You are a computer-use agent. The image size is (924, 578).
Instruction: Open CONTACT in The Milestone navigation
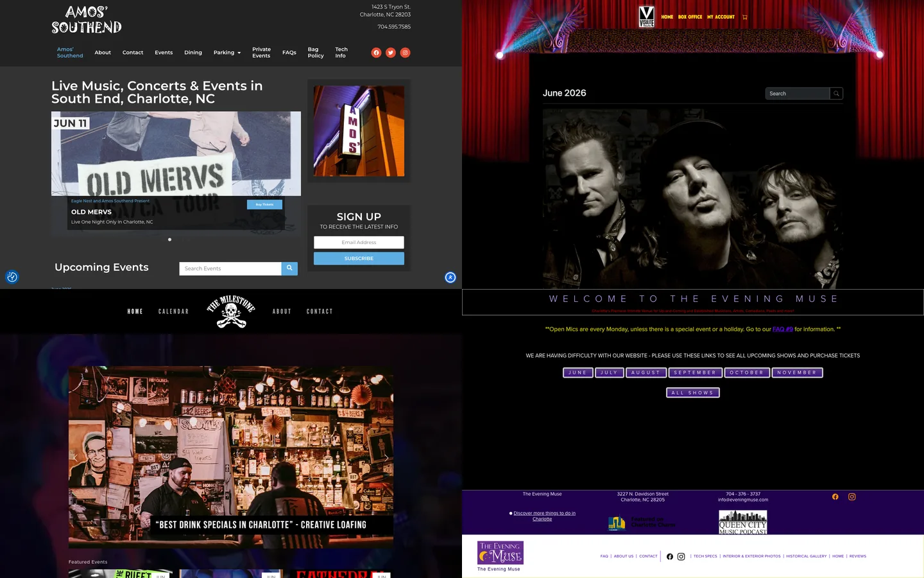320,311
